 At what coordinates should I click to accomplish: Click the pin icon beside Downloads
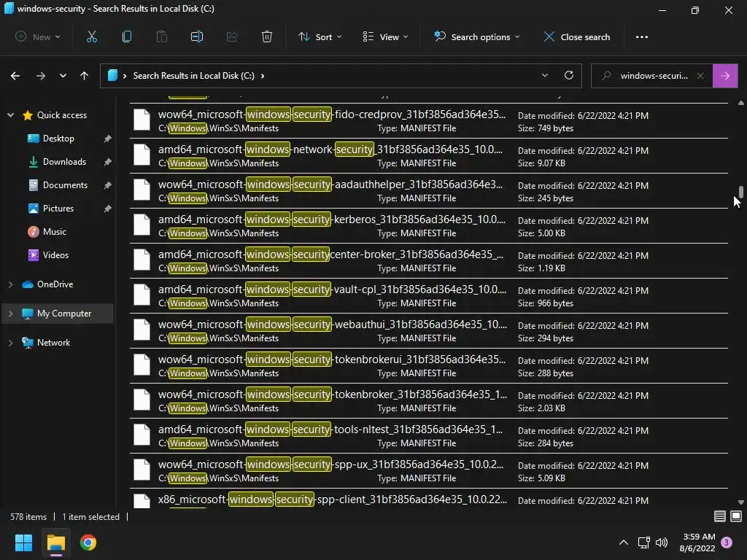[108, 162]
